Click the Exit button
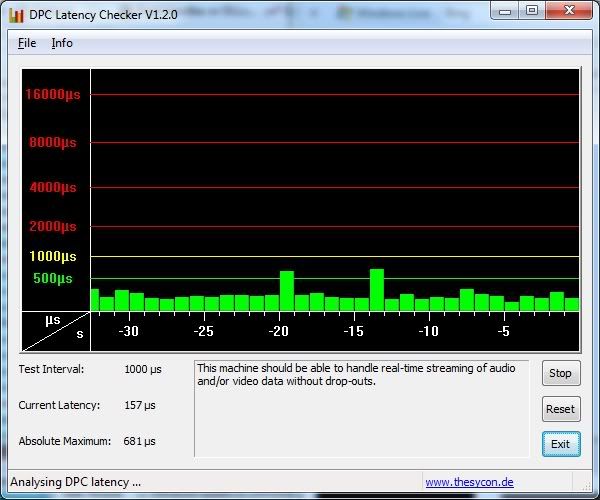Image resolution: width=600 pixels, height=500 pixels. 561,444
